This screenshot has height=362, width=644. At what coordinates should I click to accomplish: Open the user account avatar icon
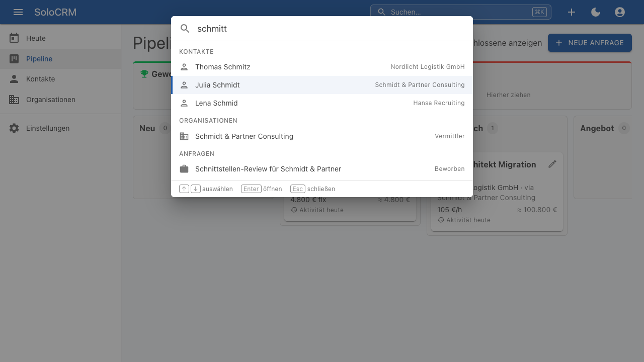(x=620, y=12)
